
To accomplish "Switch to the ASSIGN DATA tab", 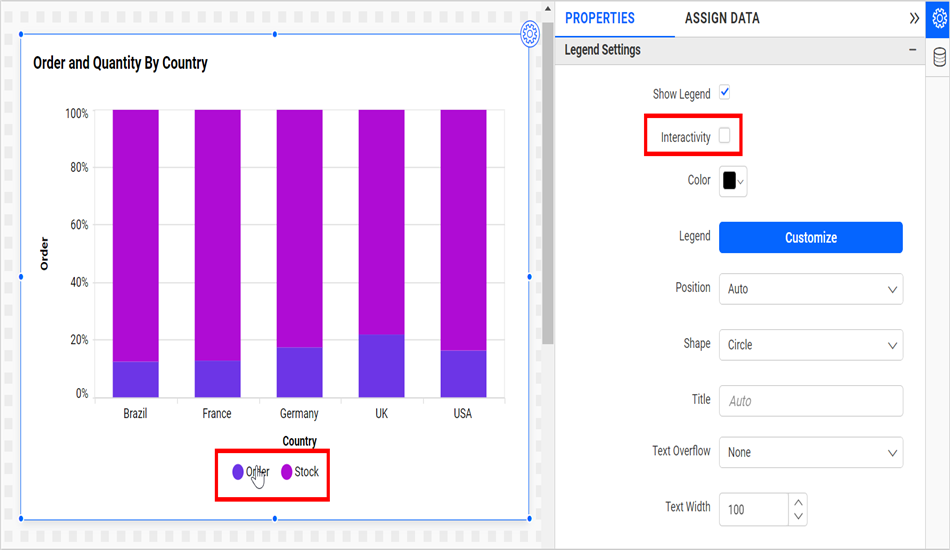I will pyautogui.click(x=721, y=18).
